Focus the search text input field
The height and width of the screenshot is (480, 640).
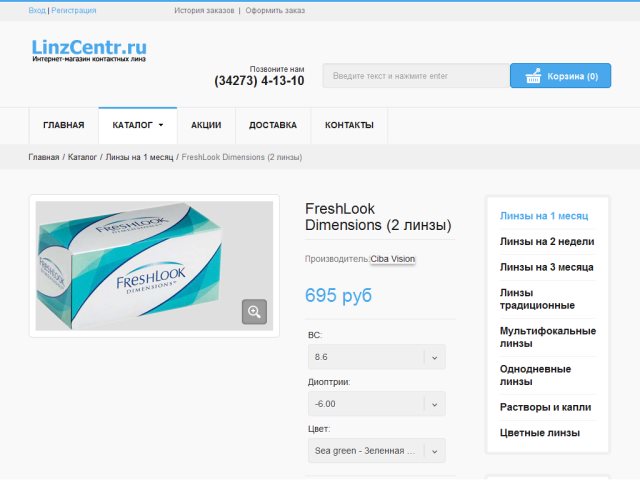coord(415,76)
